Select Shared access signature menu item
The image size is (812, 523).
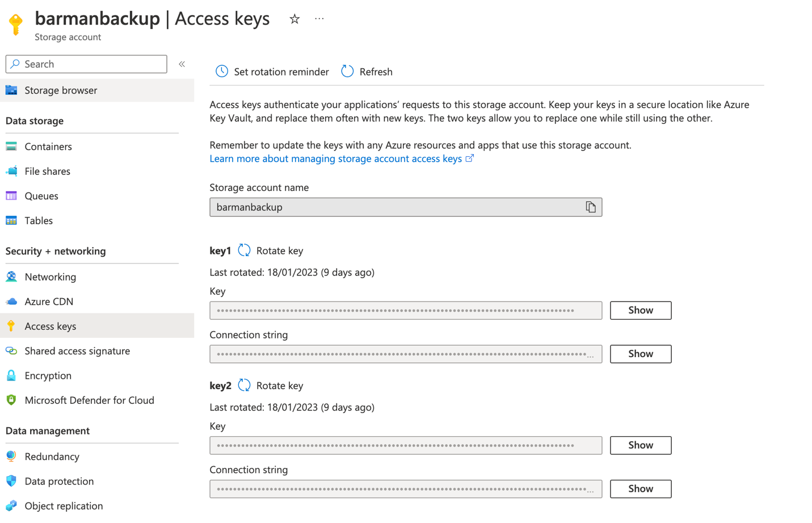[x=77, y=351]
